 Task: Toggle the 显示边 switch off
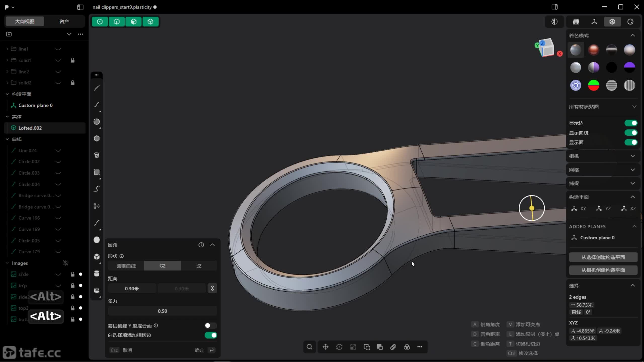pyautogui.click(x=631, y=123)
